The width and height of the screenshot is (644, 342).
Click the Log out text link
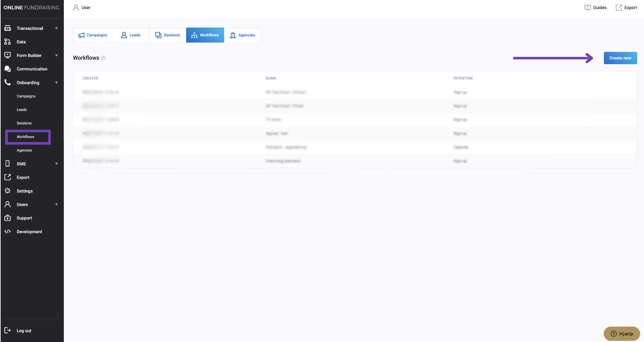click(24, 331)
